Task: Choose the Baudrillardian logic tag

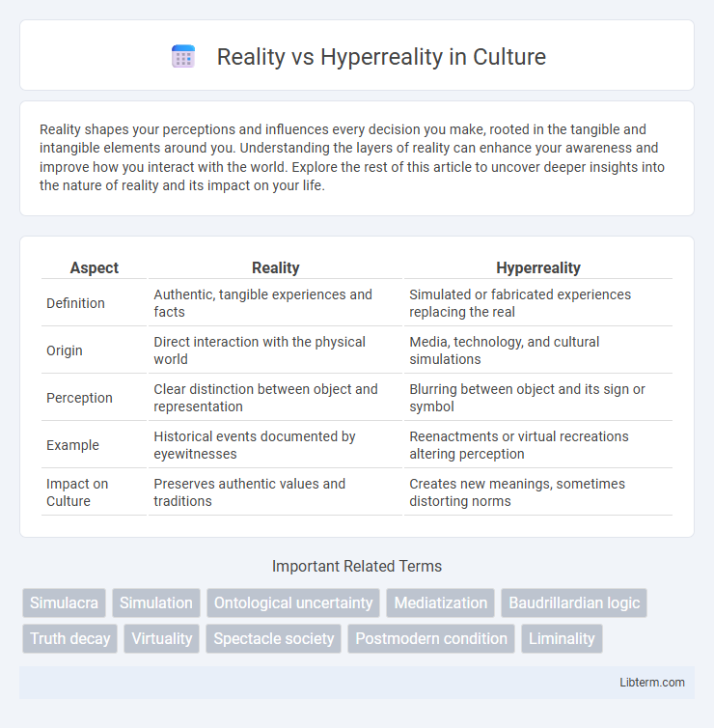Action: pos(574,602)
